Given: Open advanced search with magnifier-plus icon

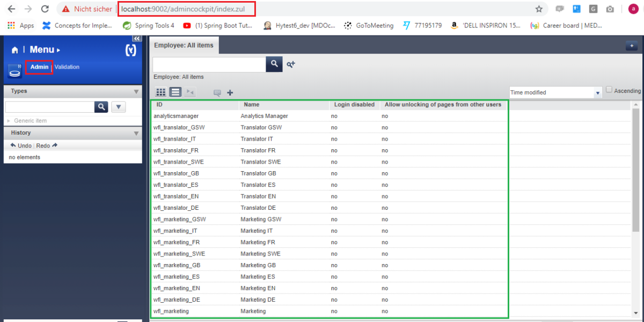Looking at the screenshot, I should pyautogui.click(x=291, y=64).
